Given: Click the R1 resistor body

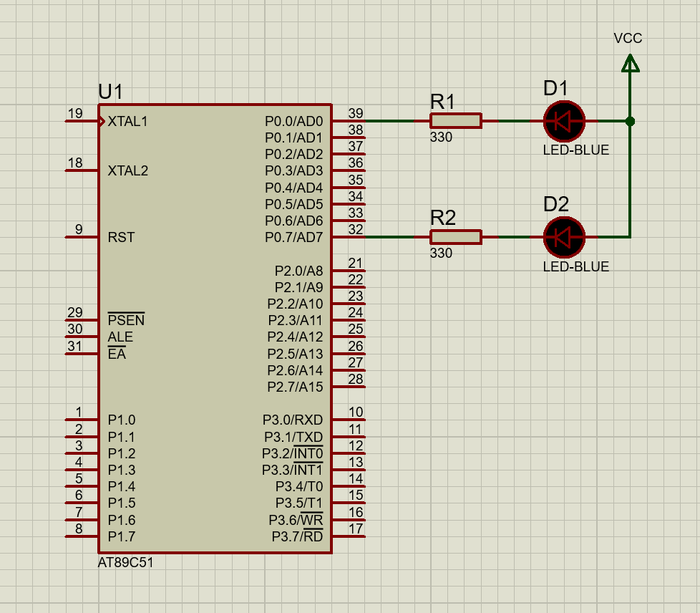Looking at the screenshot, I should (455, 121).
